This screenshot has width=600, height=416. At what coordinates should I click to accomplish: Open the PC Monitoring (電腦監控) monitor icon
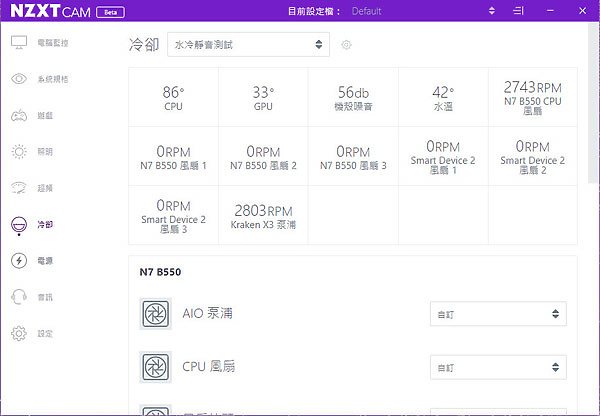tap(19, 42)
